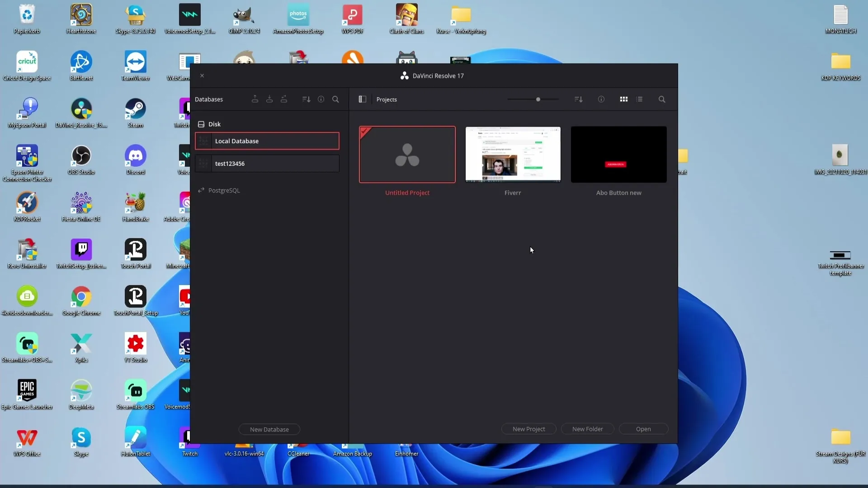Click the New Database button
The height and width of the screenshot is (488, 868).
coord(269,429)
